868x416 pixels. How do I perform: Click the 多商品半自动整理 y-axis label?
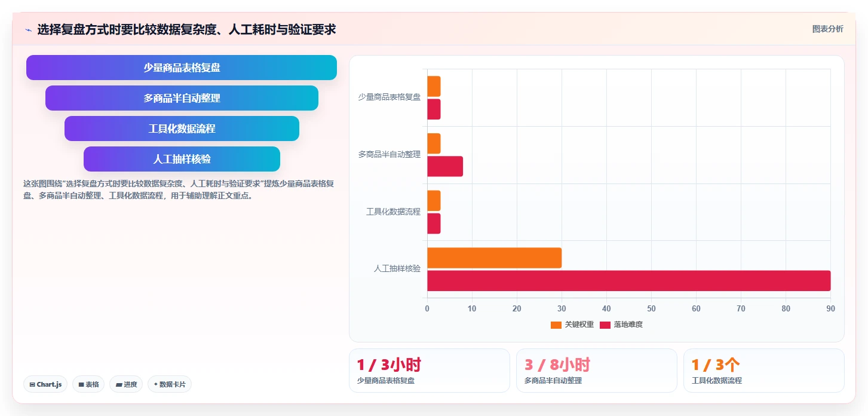389,154
